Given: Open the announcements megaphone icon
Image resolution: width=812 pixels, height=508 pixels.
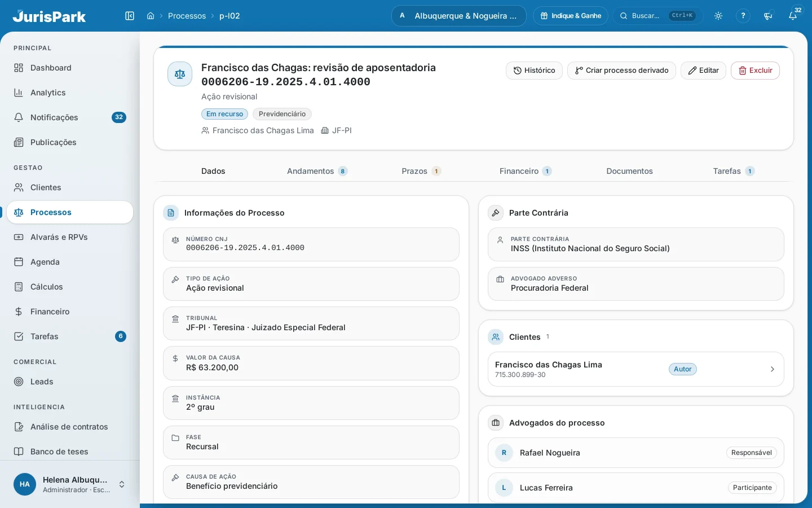Looking at the screenshot, I should 768,16.
